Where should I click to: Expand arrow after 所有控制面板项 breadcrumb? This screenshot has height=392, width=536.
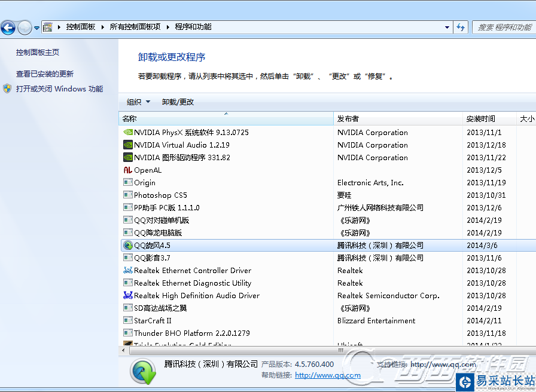tap(168, 27)
